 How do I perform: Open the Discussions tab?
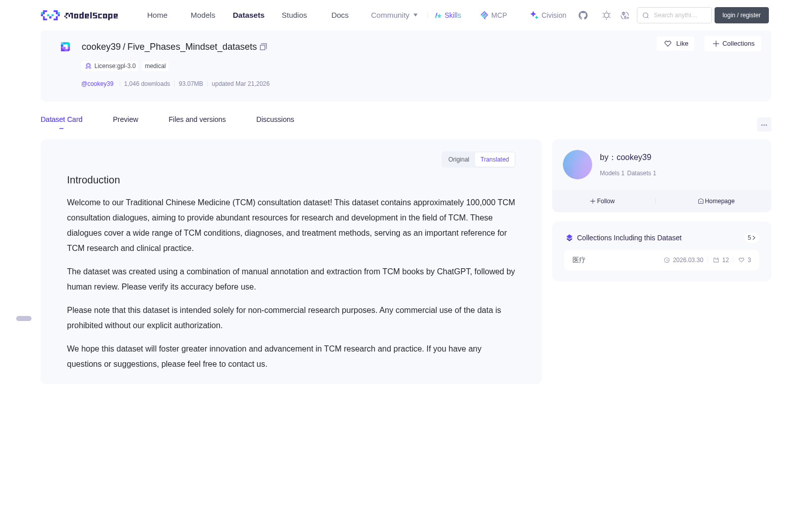(275, 119)
